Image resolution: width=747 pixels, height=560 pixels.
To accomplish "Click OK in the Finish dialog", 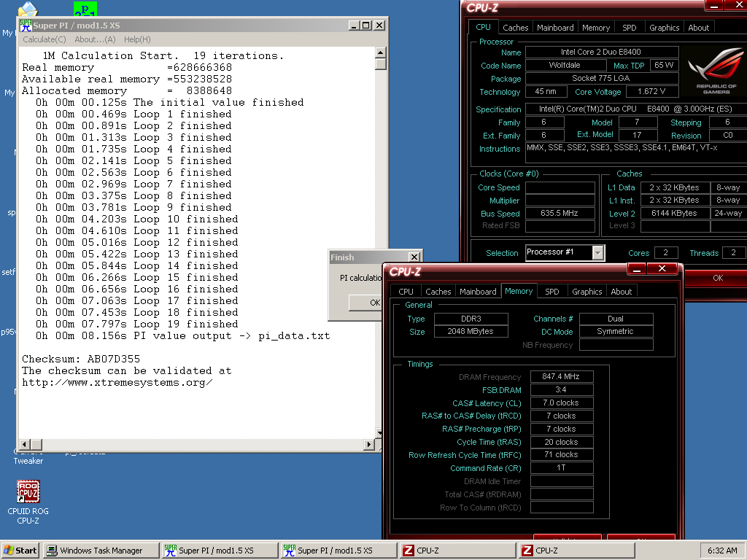I will click(366, 303).
